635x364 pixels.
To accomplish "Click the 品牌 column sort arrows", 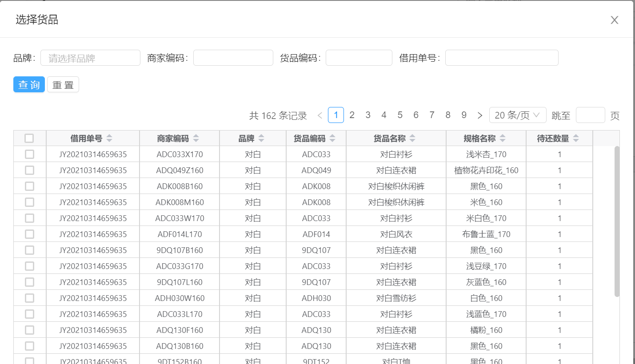I will (x=261, y=138).
